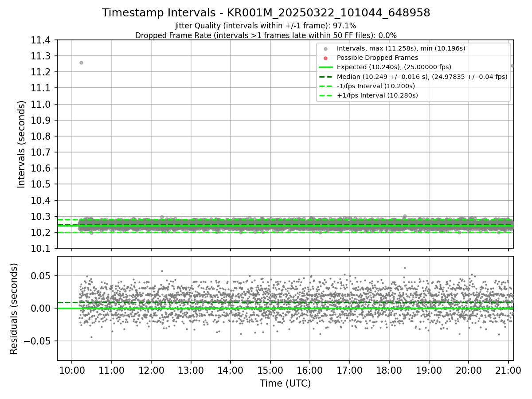
Task: Click the '0.00' residuals tick label
Action: (x=41, y=308)
